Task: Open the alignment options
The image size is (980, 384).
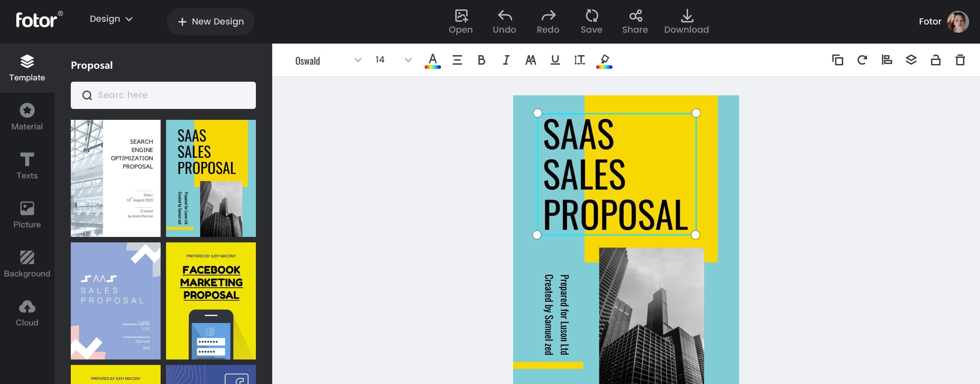Action: click(x=886, y=60)
